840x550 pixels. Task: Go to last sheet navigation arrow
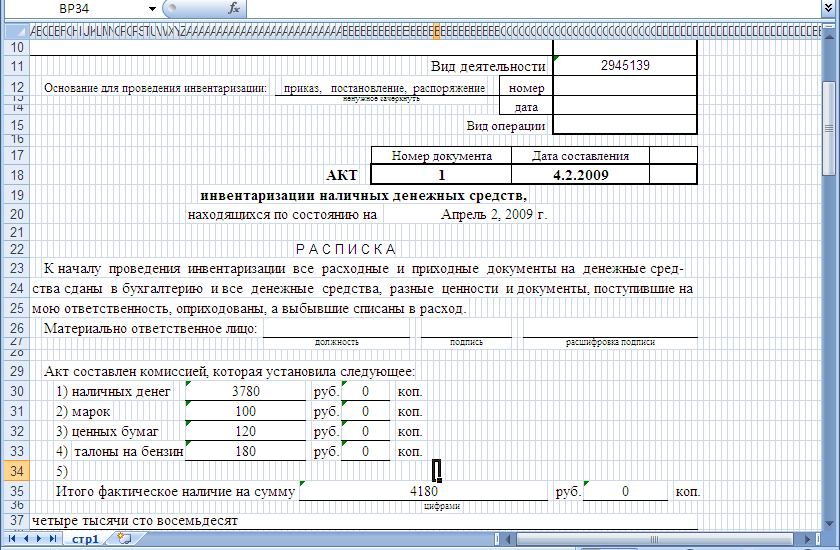(x=52, y=538)
